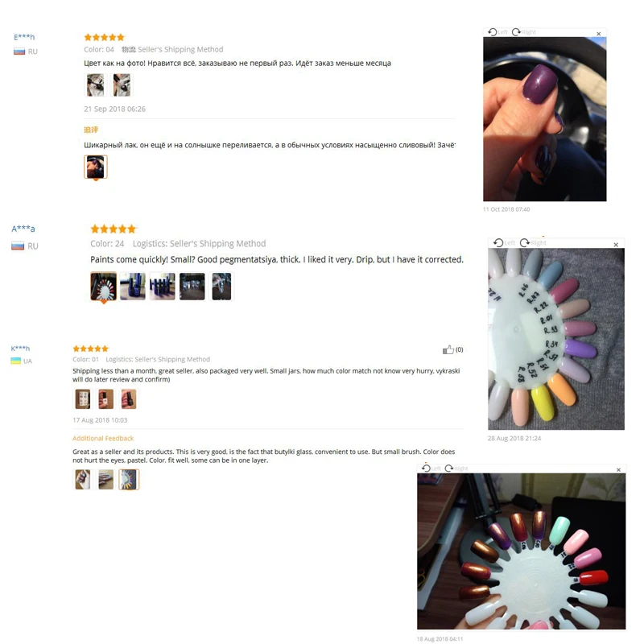Viewport: 644px width, 644px height.
Task: Rotate the dark nail wheel photo right
Action: point(456,469)
